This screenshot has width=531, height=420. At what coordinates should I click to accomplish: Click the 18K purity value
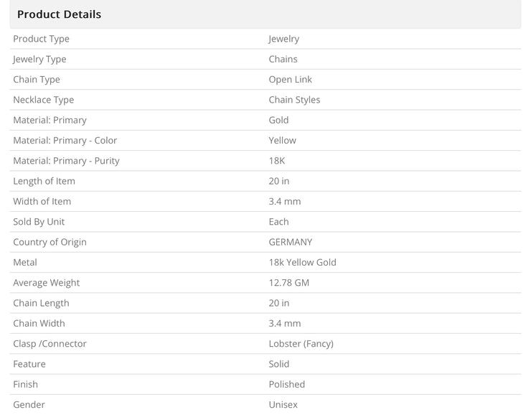277,161
